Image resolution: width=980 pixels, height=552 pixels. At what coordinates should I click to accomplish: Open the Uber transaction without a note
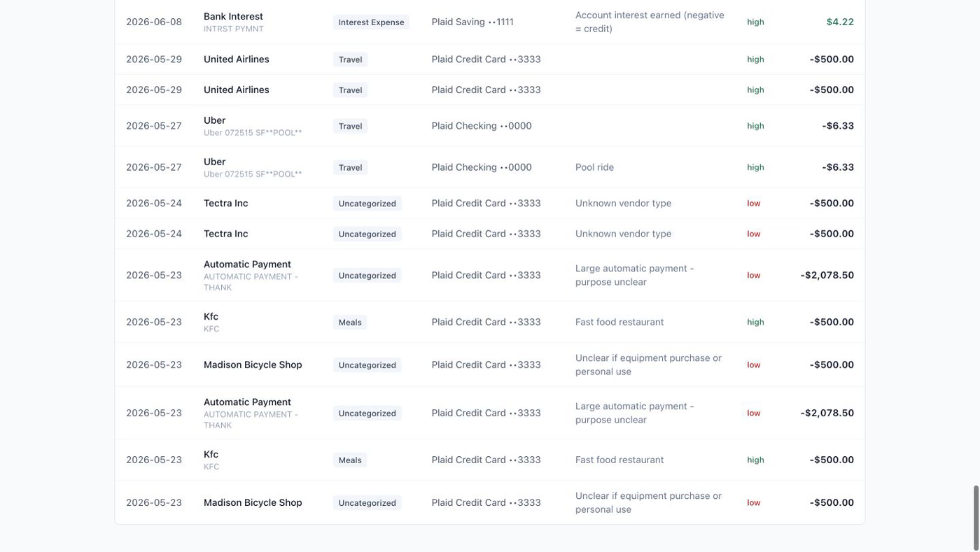click(x=490, y=126)
